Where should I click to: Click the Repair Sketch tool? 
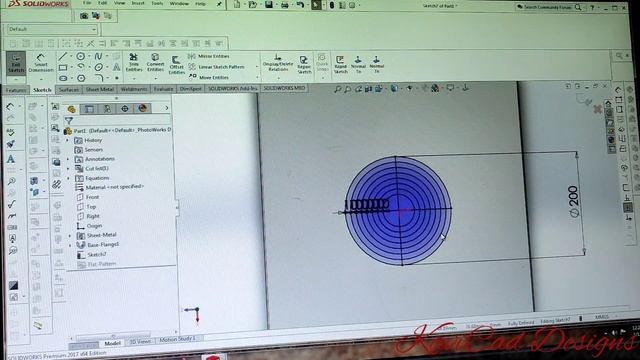click(x=304, y=65)
